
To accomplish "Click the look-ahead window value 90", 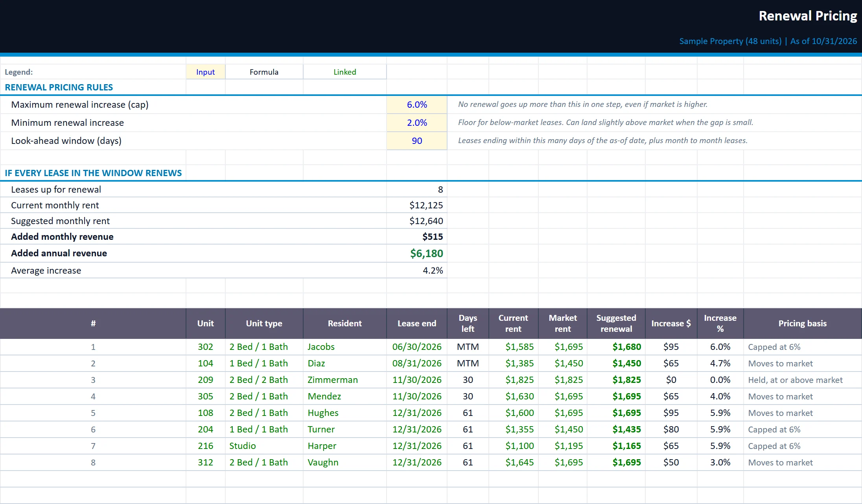I will (417, 141).
